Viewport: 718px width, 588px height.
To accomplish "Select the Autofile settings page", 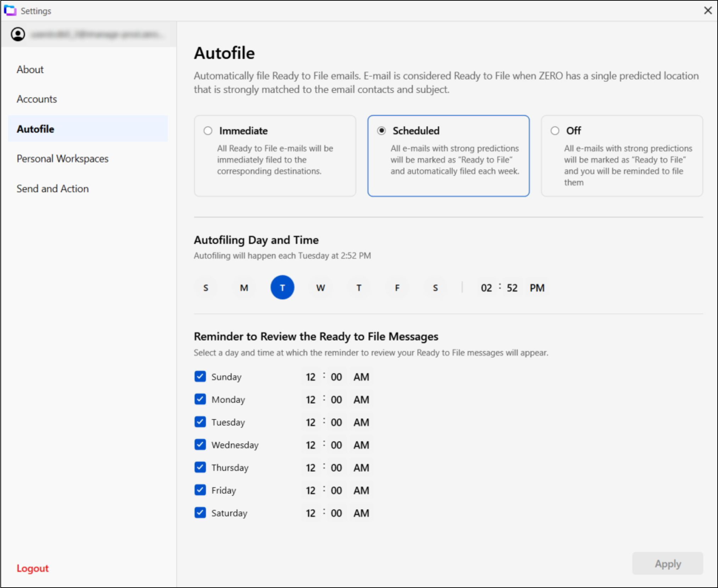I will [x=88, y=129].
